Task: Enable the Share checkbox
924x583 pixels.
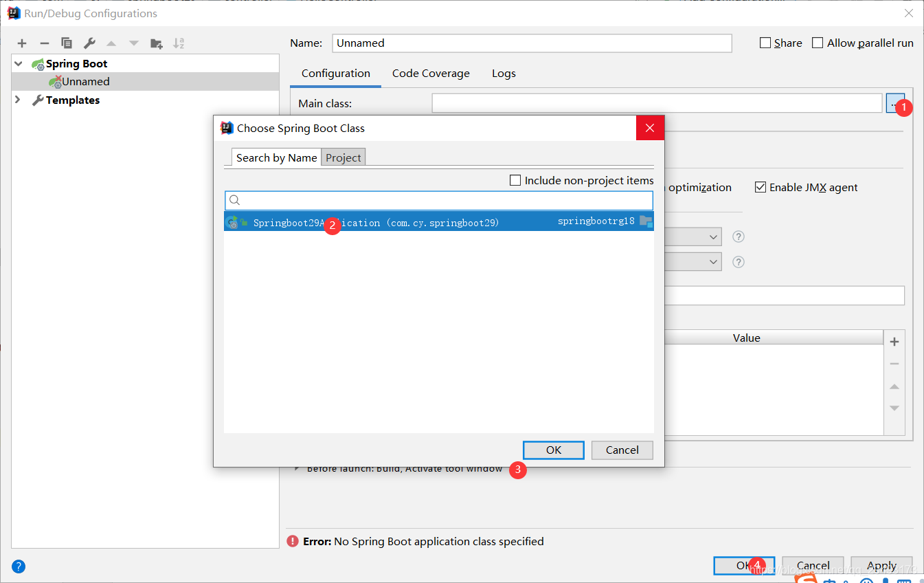Action: (765, 43)
